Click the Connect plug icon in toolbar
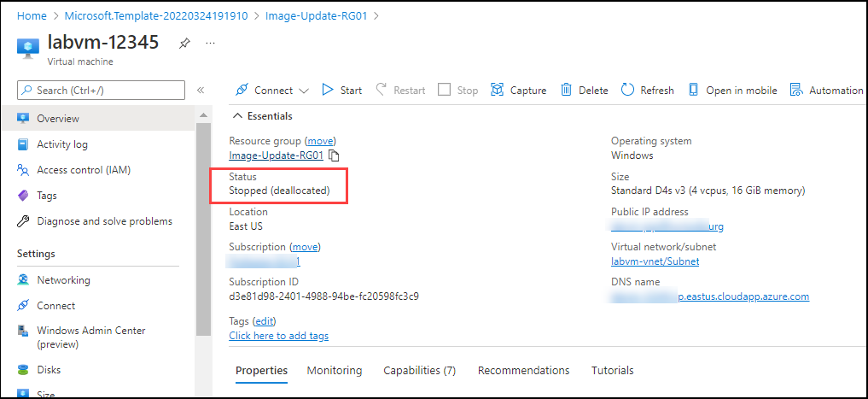868x399 pixels. [x=242, y=90]
